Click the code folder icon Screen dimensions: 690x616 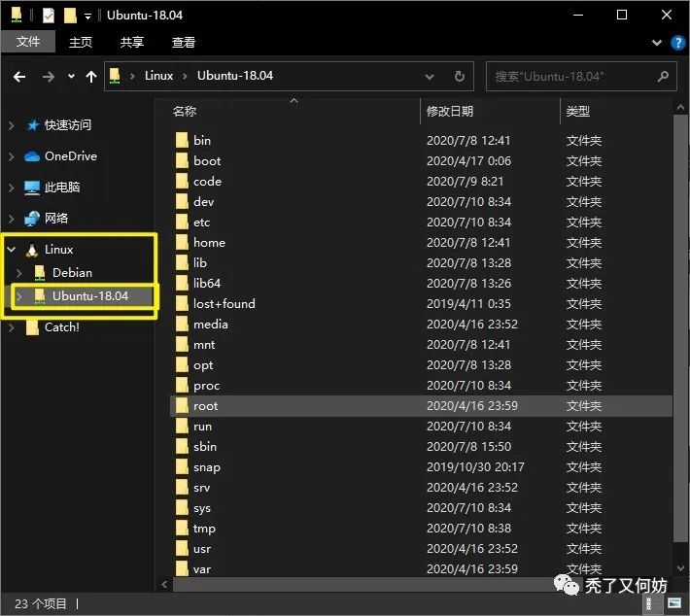tap(182, 182)
